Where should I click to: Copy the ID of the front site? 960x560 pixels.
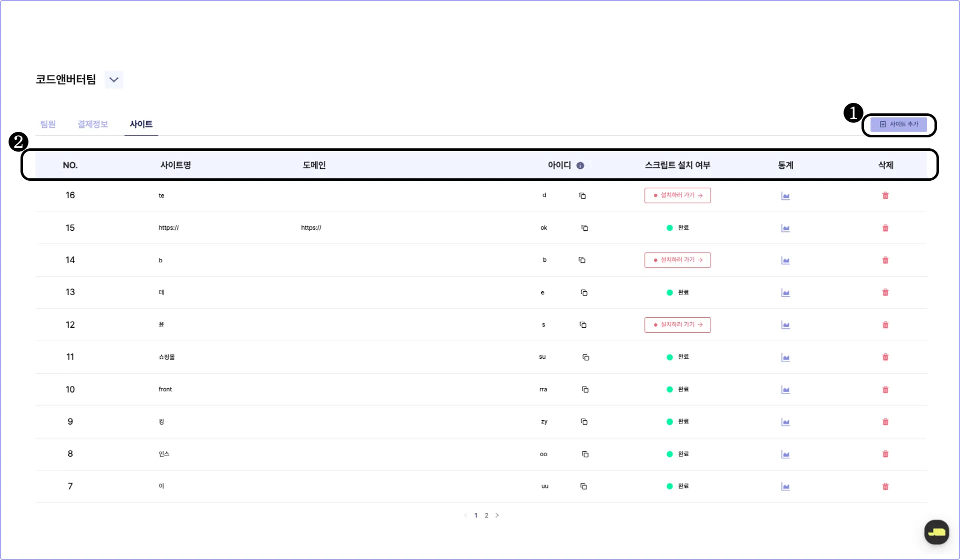pos(585,390)
